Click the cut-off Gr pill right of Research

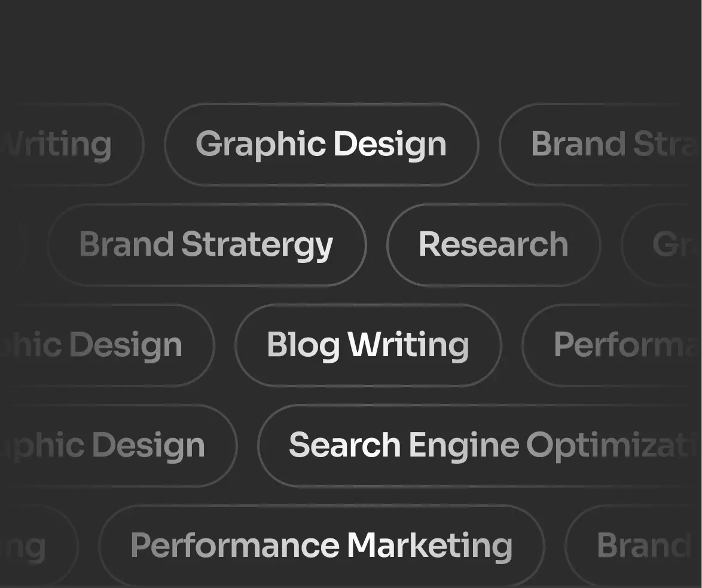coord(667,245)
